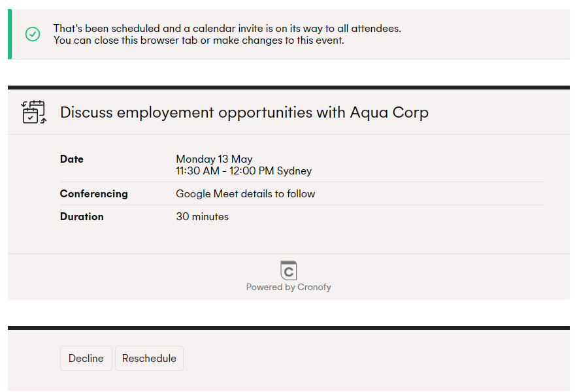The height and width of the screenshot is (392, 577).
Task: Click the Cronofy logo icon
Action: coord(289,270)
